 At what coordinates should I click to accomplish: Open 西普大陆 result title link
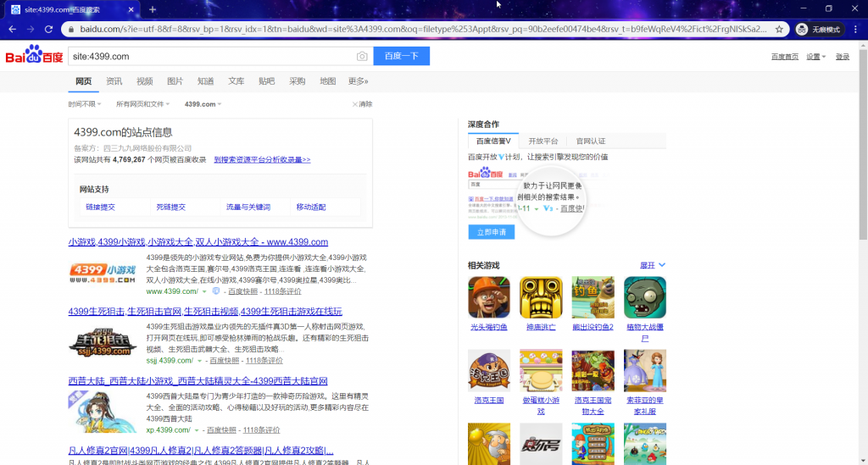coord(198,381)
